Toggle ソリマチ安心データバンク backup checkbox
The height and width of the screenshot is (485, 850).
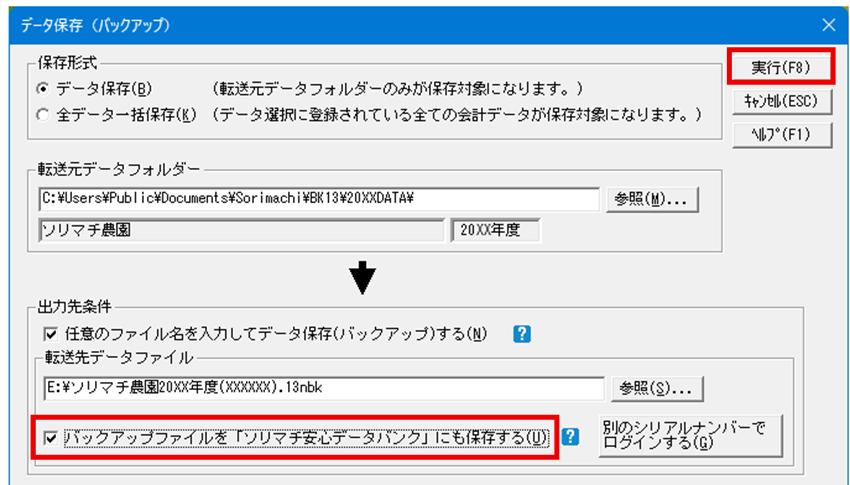click(50, 438)
